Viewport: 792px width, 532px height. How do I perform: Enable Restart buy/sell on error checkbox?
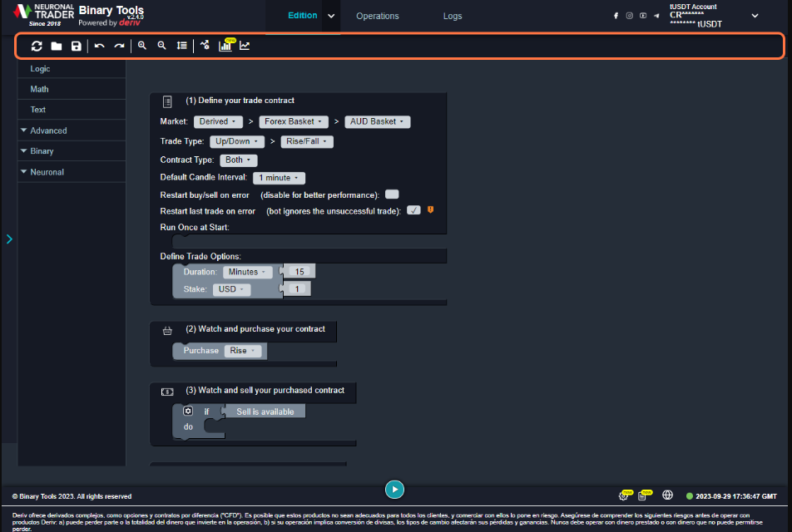(391, 194)
